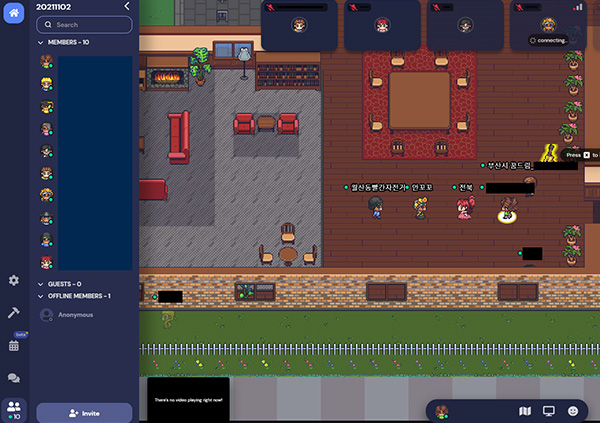600x423 pixels.
Task: Open the beta calendar panel
Action: [14, 345]
